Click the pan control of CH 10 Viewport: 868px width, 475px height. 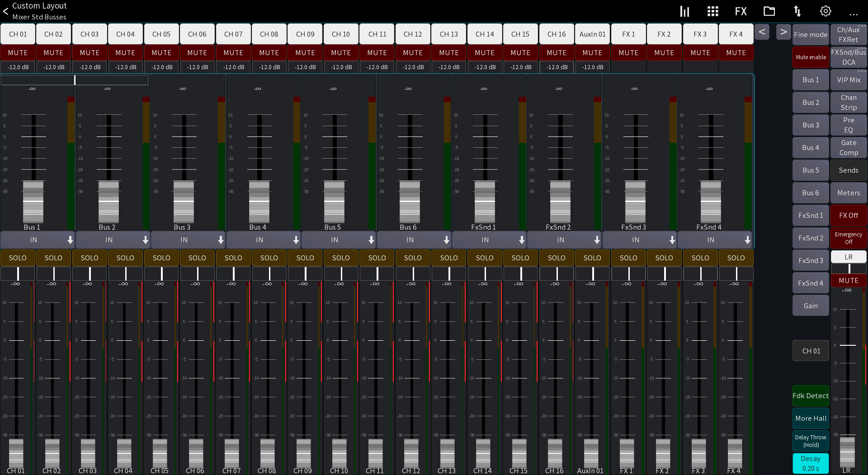341,274
